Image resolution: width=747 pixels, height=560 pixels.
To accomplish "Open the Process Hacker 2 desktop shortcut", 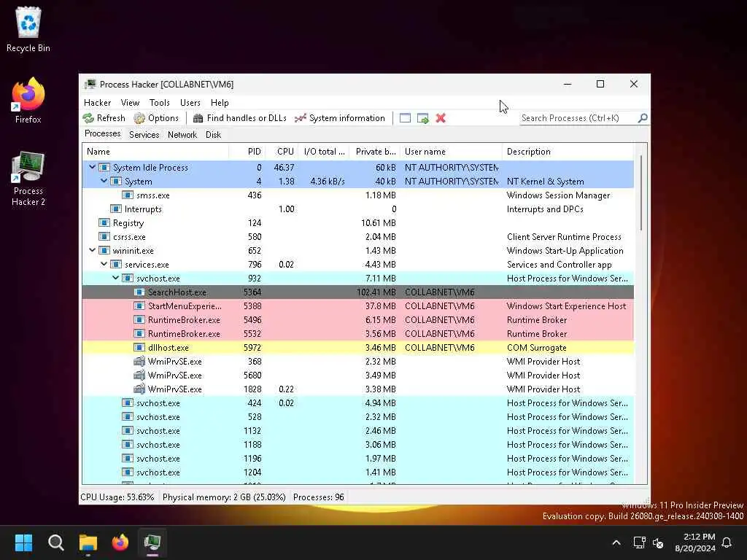I will tap(28, 179).
